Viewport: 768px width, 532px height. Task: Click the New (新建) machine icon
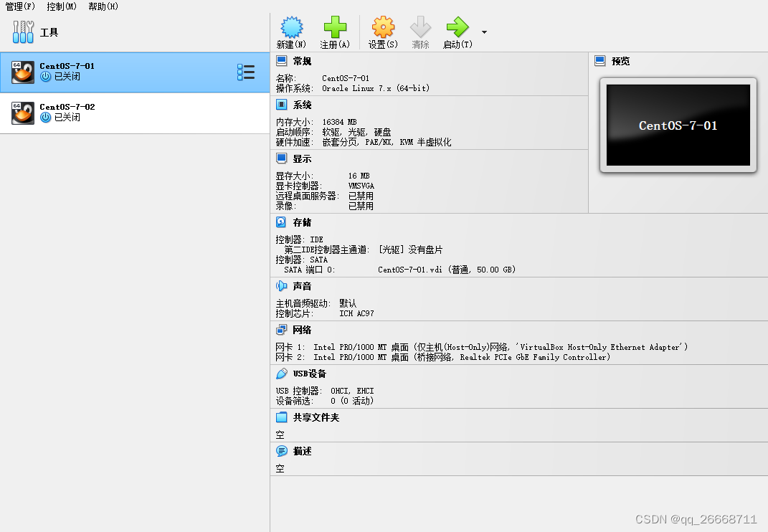tap(291, 27)
